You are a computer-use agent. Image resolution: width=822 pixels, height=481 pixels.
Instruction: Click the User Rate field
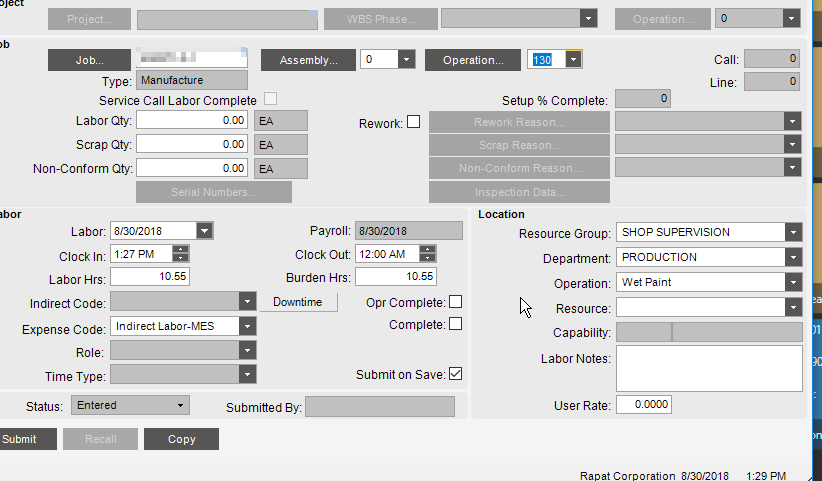point(644,405)
